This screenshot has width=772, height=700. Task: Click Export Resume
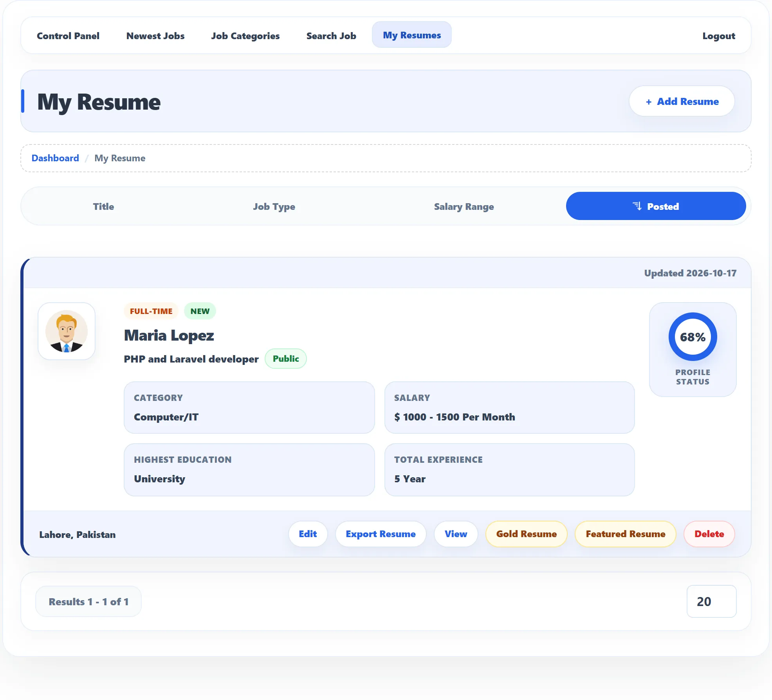[x=381, y=534]
